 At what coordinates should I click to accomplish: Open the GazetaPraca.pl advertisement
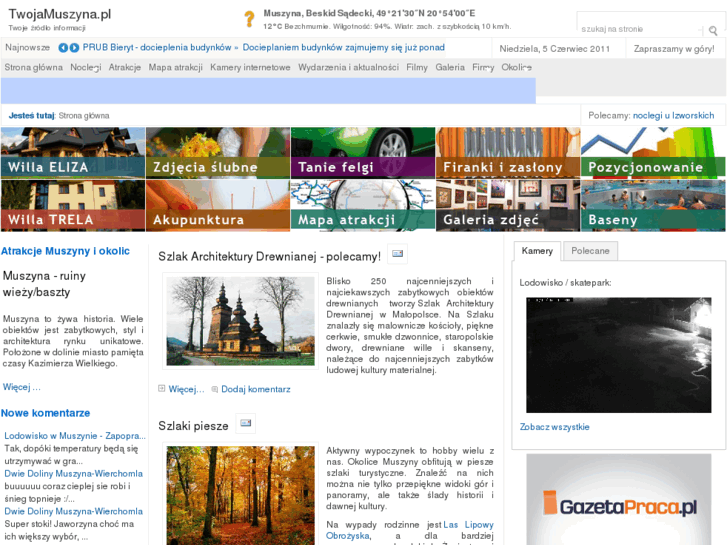pyautogui.click(x=619, y=499)
